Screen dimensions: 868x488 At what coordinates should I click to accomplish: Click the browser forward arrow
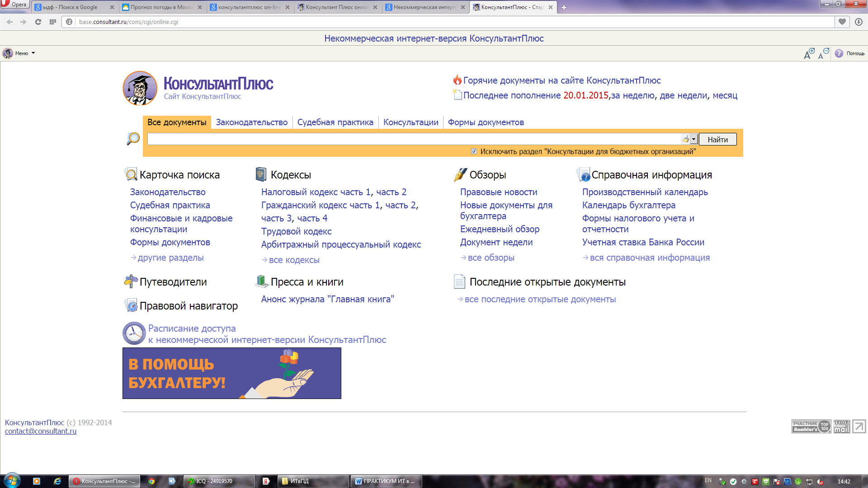[x=24, y=22]
